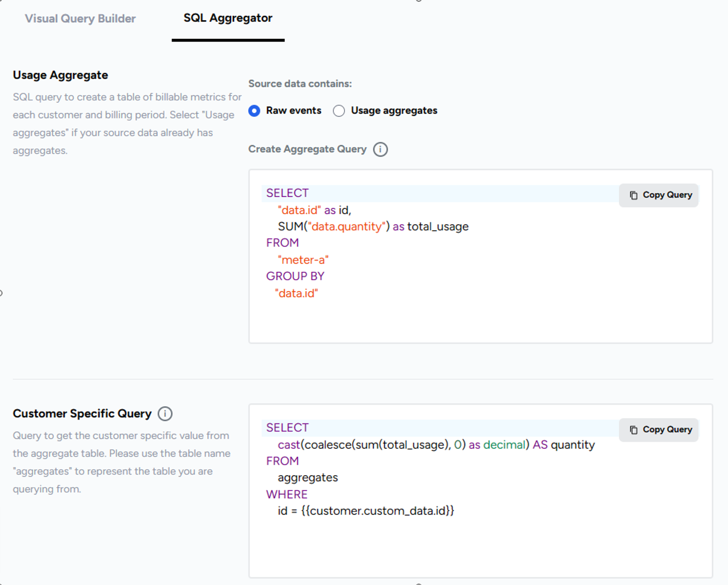Click the SUM("data.quantity") line in the editor
The width and height of the screenshot is (728, 585).
click(x=373, y=227)
